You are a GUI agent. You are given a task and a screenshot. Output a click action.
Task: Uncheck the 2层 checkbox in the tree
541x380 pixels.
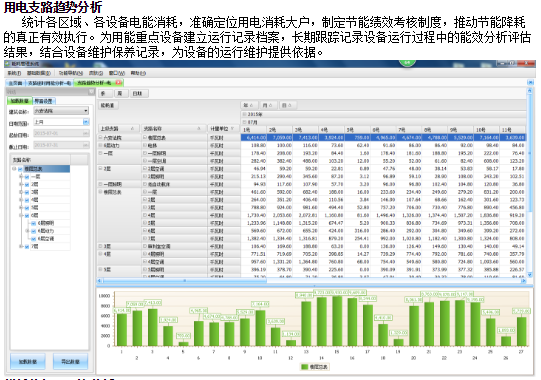coord(27,185)
